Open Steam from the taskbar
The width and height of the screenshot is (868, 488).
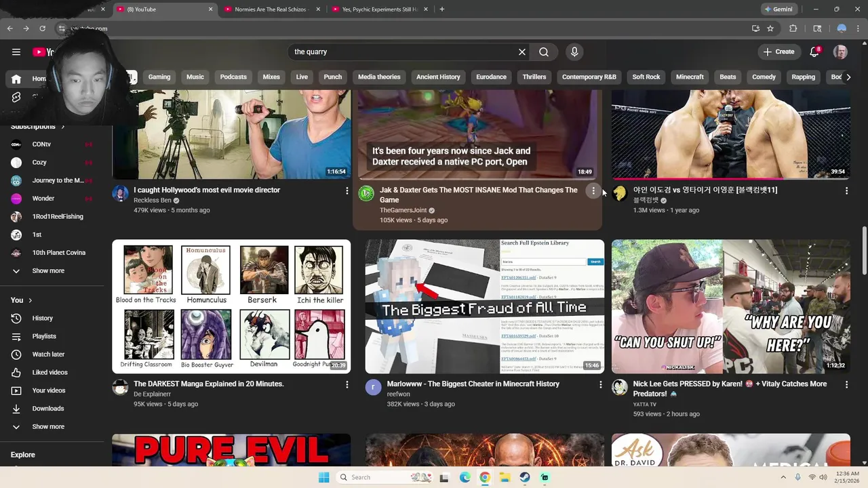(525, 477)
